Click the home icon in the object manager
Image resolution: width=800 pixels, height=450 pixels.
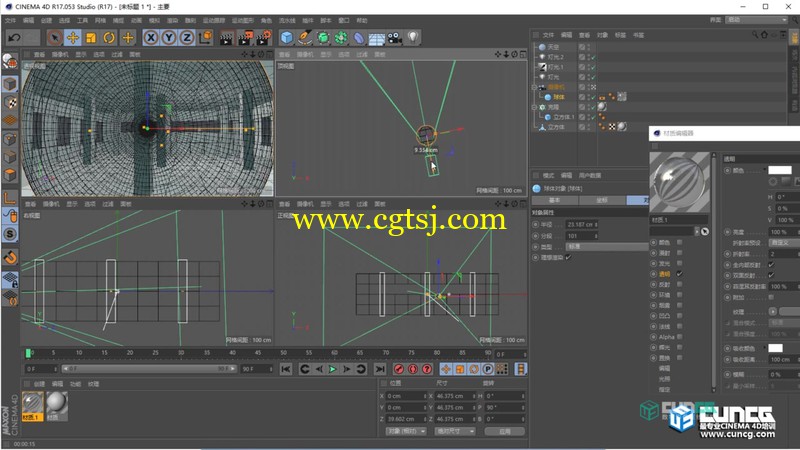[764, 35]
